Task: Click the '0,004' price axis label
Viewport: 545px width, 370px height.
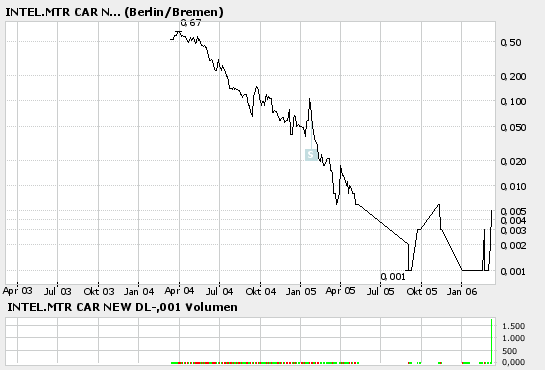Action: pyautogui.click(x=513, y=221)
